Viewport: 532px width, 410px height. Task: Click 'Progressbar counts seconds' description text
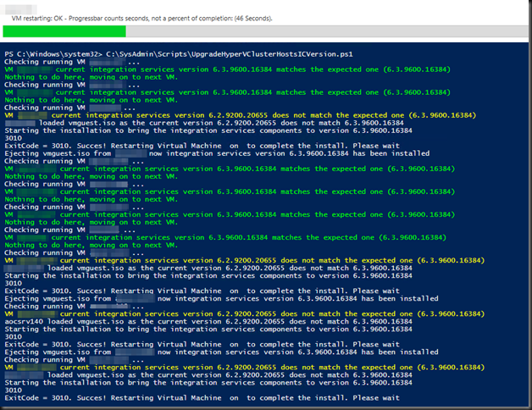point(108,19)
